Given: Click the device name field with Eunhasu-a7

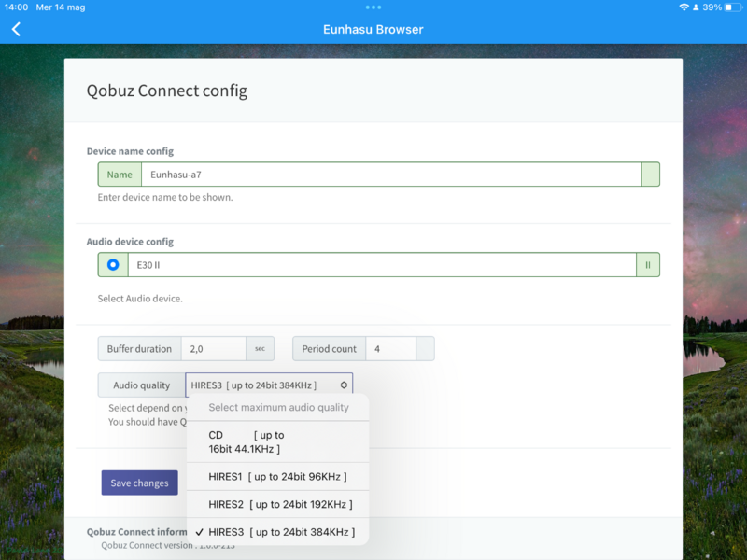Looking at the screenshot, I should (x=390, y=175).
